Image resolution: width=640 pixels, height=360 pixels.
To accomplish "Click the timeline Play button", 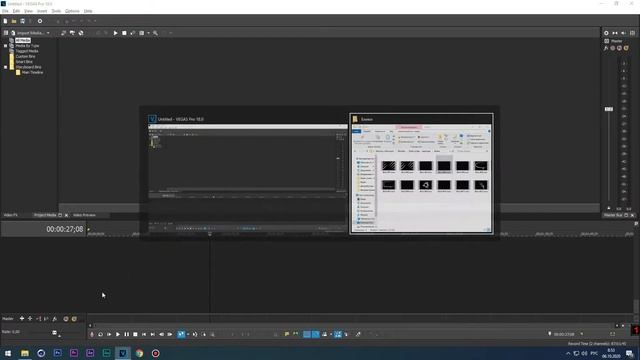I will coord(118,334).
